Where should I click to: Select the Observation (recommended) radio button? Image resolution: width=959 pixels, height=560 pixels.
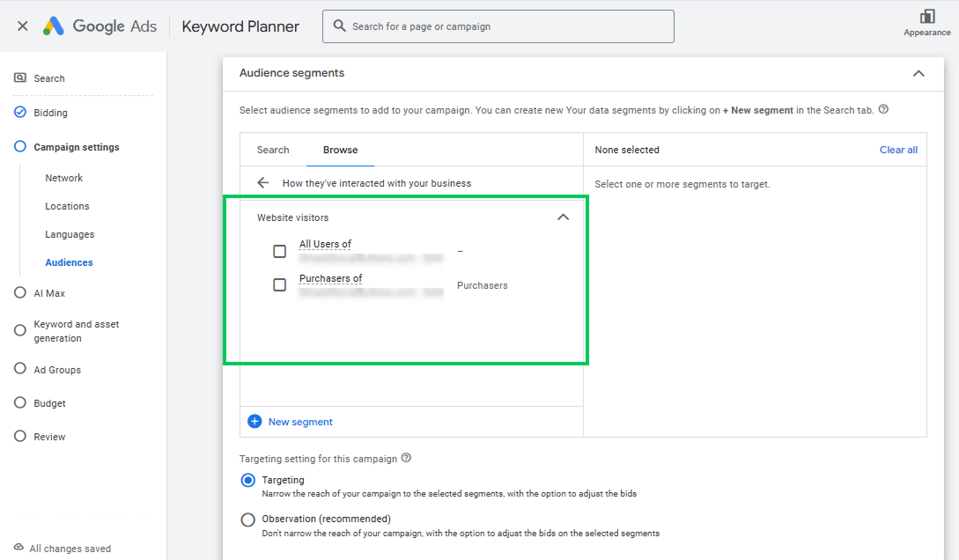coord(247,519)
